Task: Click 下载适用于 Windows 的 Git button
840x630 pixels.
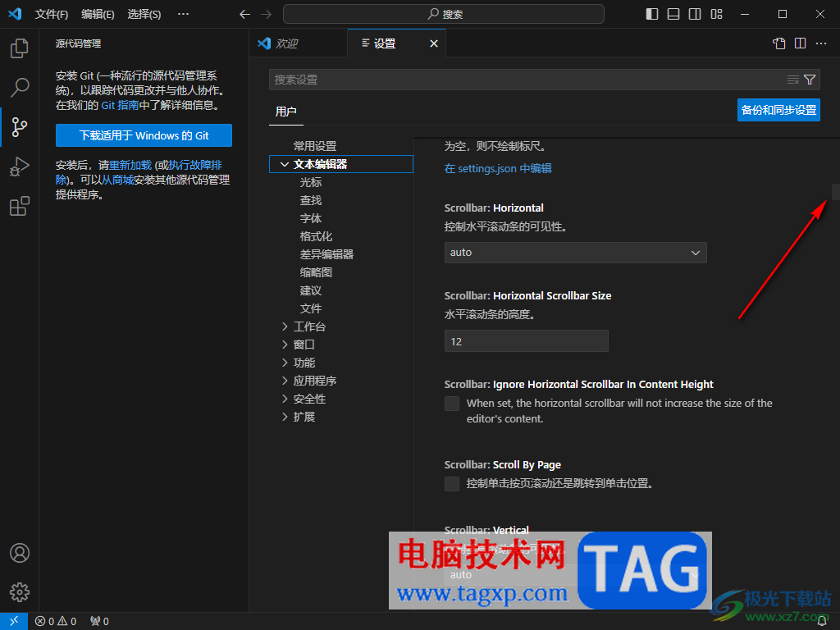Action: coord(144,135)
